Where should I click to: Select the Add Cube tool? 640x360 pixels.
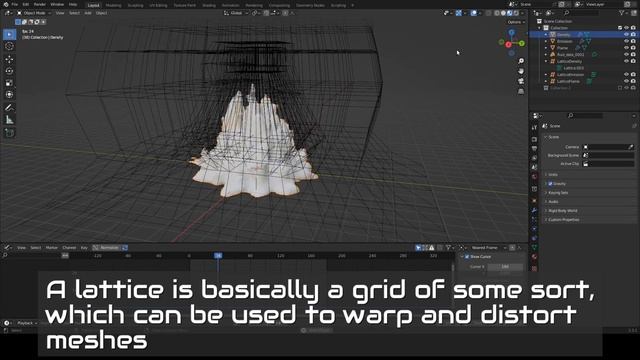[x=9, y=133]
